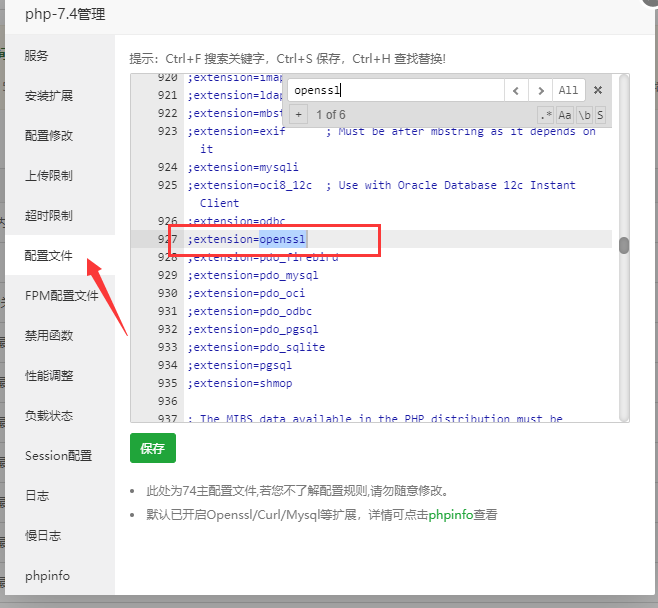Go to previous search match
Screen dimensions: 658x608
click(x=516, y=90)
